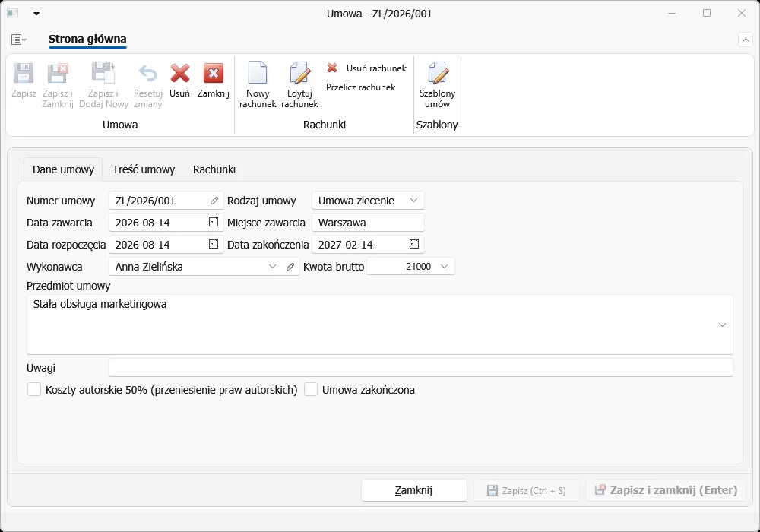Select the Dane umowy tab
Viewport: 760px width, 532px height.
[x=64, y=169]
